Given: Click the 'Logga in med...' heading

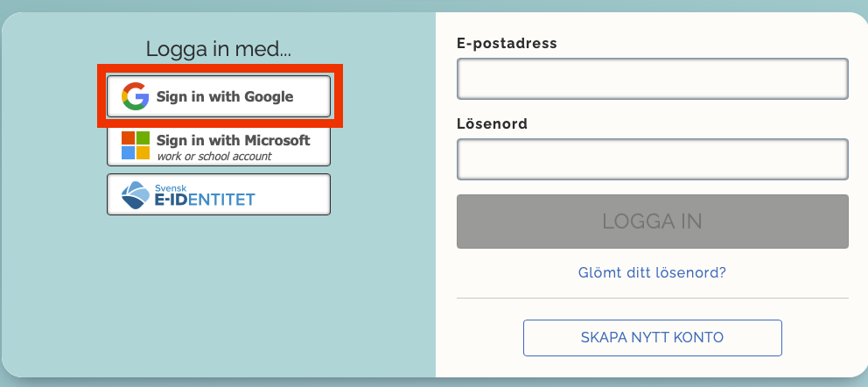Looking at the screenshot, I should tap(219, 49).
